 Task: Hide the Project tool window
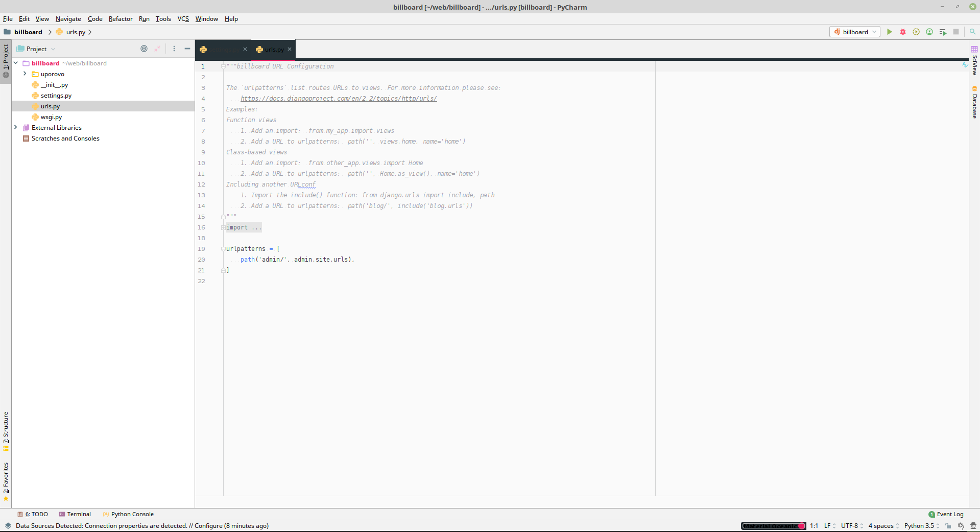pyautogui.click(x=187, y=49)
